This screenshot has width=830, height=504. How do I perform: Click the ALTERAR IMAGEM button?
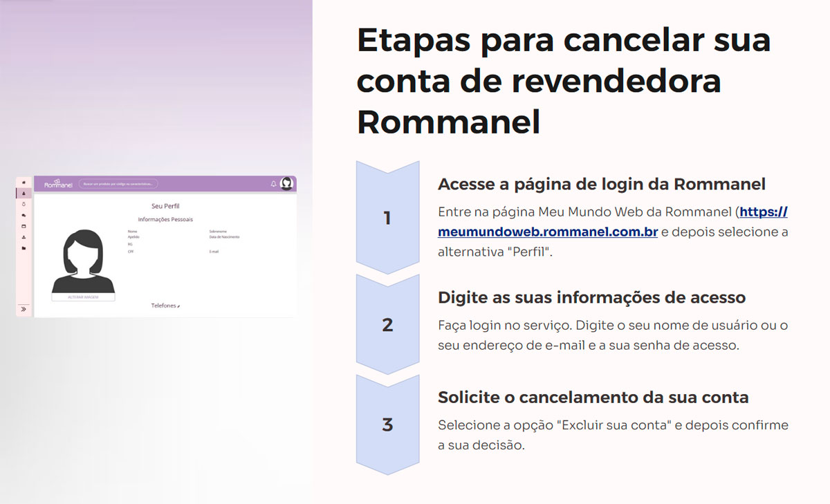point(83,297)
